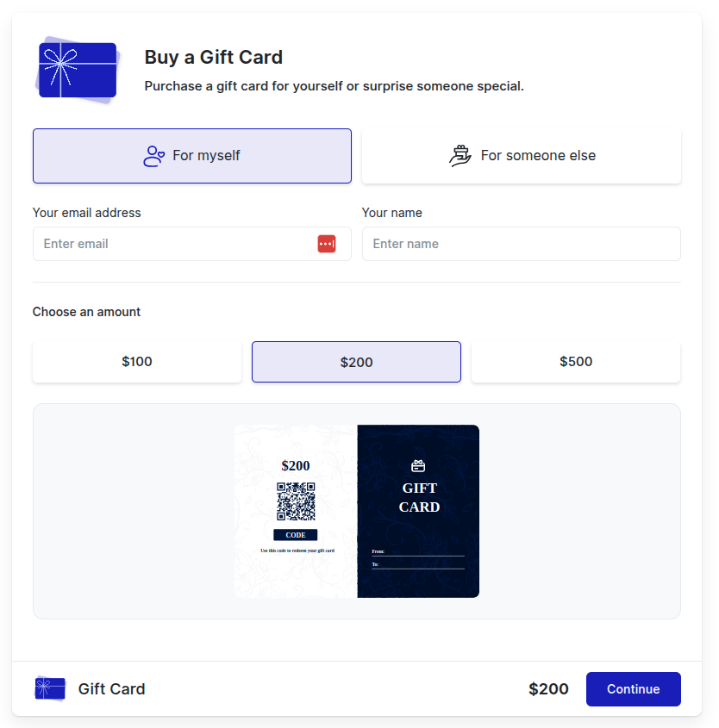Focus the Enter email input field
This screenshot has height=728, width=719.
[192, 244]
